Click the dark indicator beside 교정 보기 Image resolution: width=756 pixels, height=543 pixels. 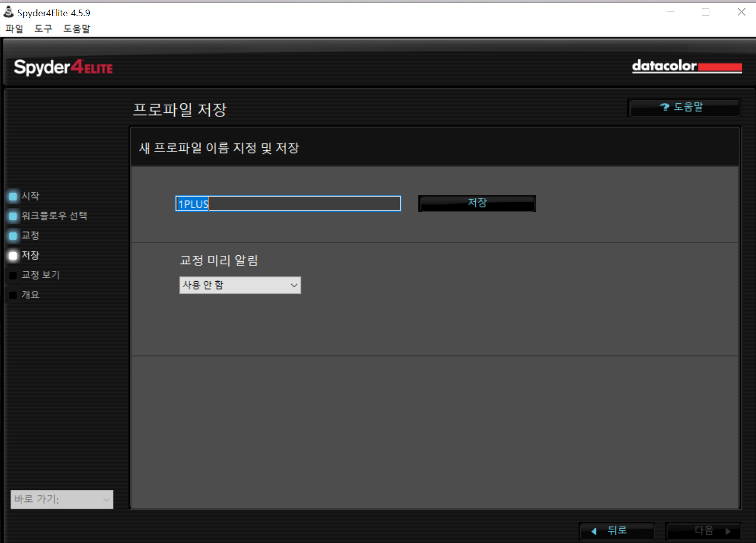coord(13,276)
